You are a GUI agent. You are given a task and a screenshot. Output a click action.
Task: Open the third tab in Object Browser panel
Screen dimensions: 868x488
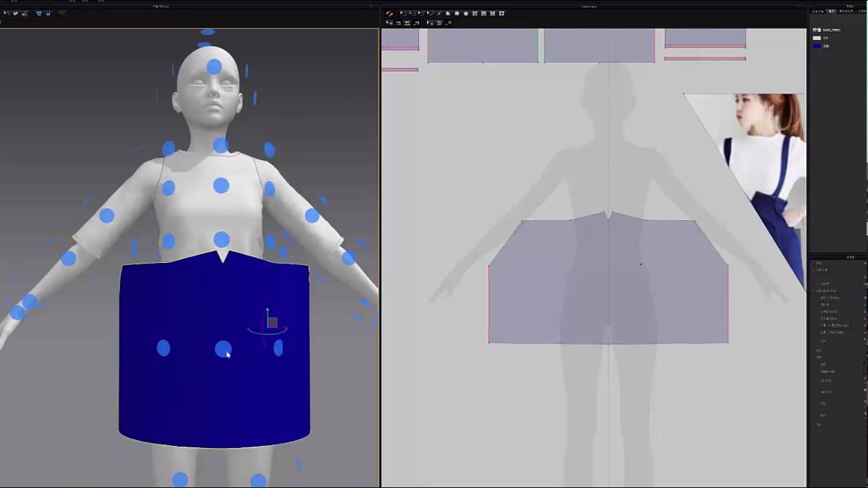click(846, 12)
